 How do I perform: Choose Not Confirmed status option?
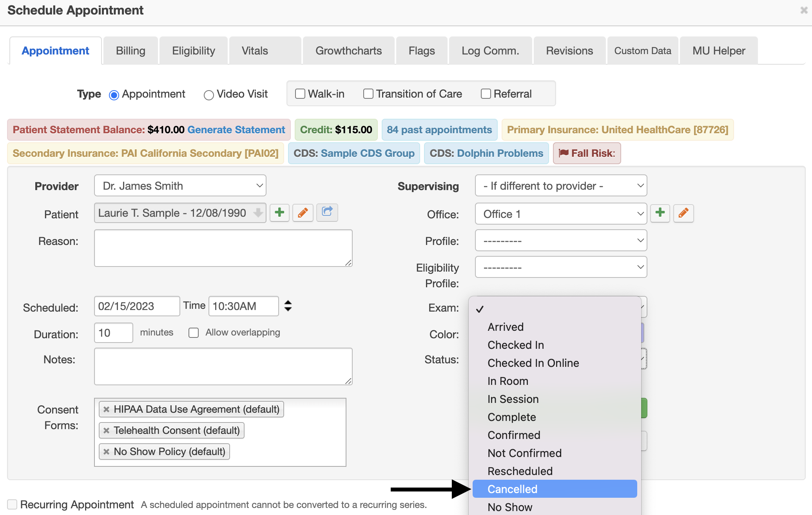[555, 453]
